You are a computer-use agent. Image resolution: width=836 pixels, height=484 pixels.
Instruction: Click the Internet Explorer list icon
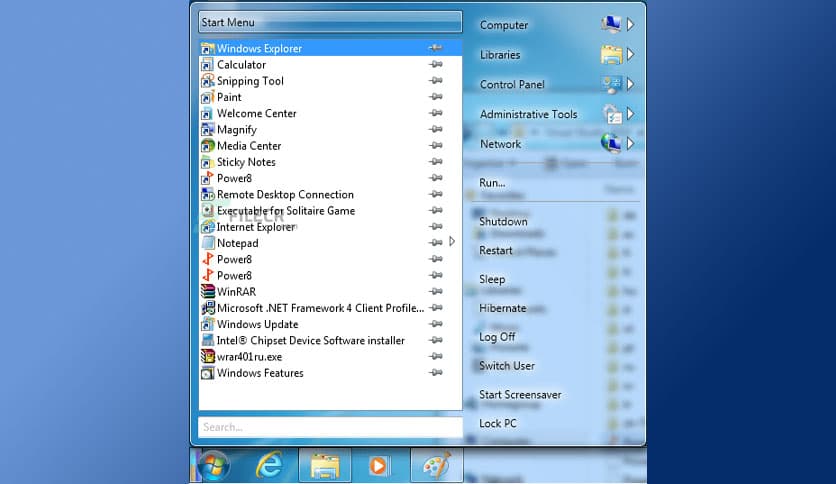tap(207, 227)
